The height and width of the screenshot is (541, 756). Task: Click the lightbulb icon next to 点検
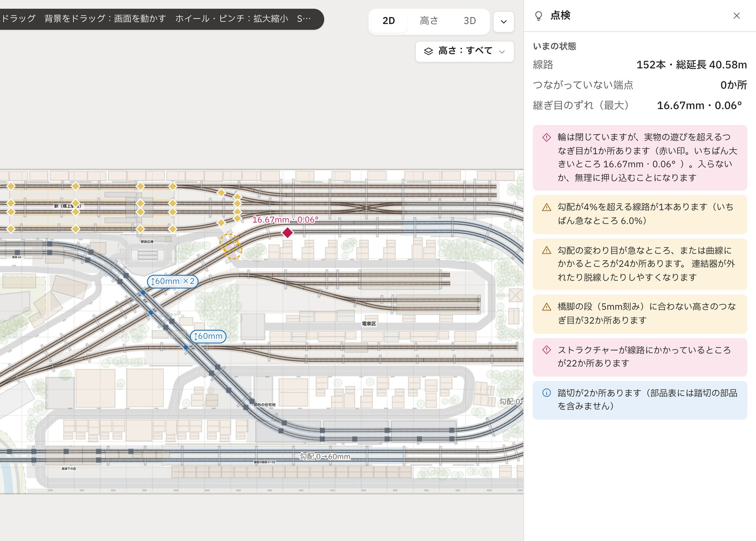(x=538, y=16)
